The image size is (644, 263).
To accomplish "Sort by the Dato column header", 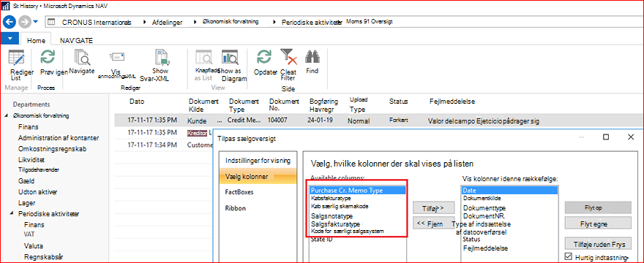I will point(137,102).
